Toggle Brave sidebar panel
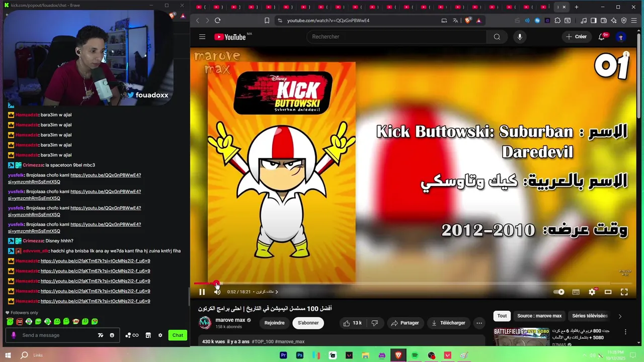Screen dimensions: 644x362 (594, 21)
